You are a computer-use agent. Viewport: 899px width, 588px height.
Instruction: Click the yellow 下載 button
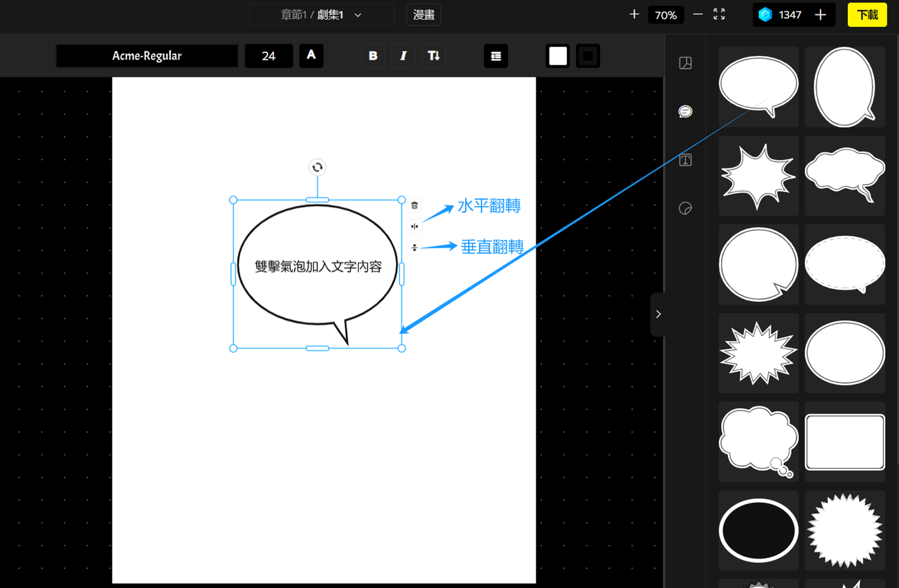(x=867, y=15)
